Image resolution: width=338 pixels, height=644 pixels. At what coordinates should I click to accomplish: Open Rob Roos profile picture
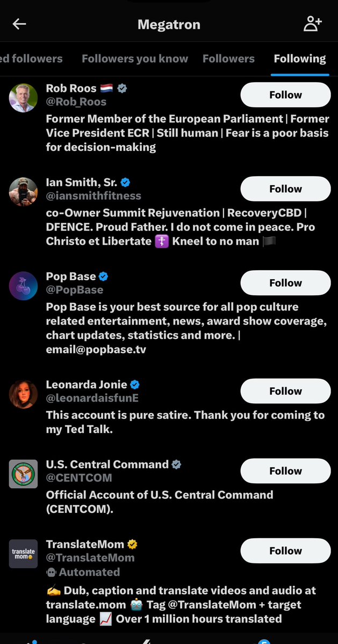click(x=24, y=98)
